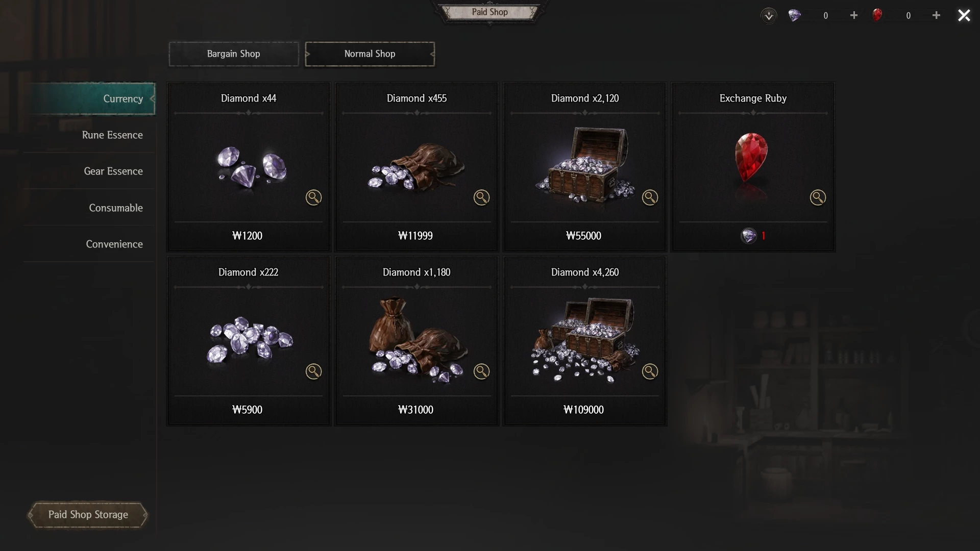Inspect Diamond x222 using magnifier icon
The image size is (980, 551).
(313, 371)
